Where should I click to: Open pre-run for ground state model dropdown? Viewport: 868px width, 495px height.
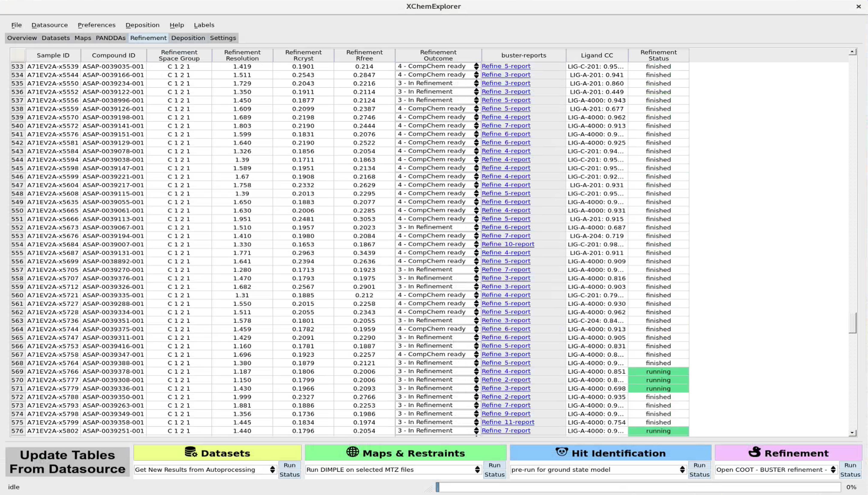(x=599, y=470)
